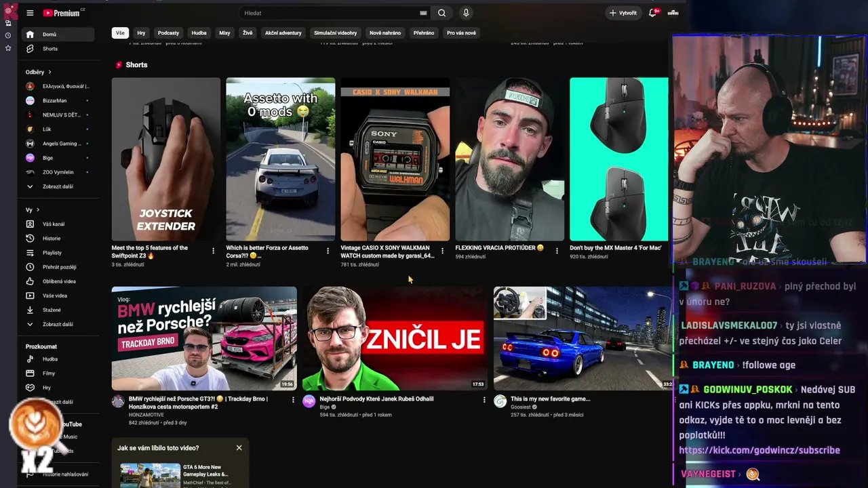Open options for the FLEXKING VRACIA PROTIÚDER short

tap(557, 251)
